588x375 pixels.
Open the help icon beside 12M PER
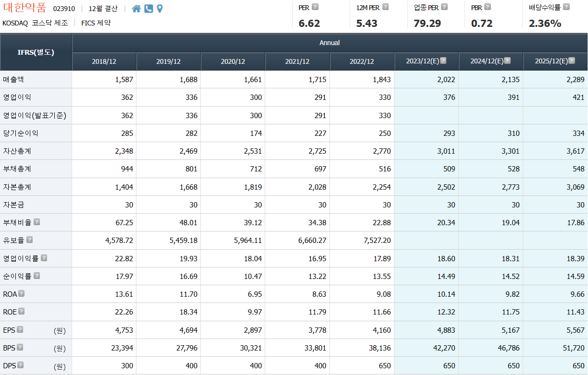[385, 7]
